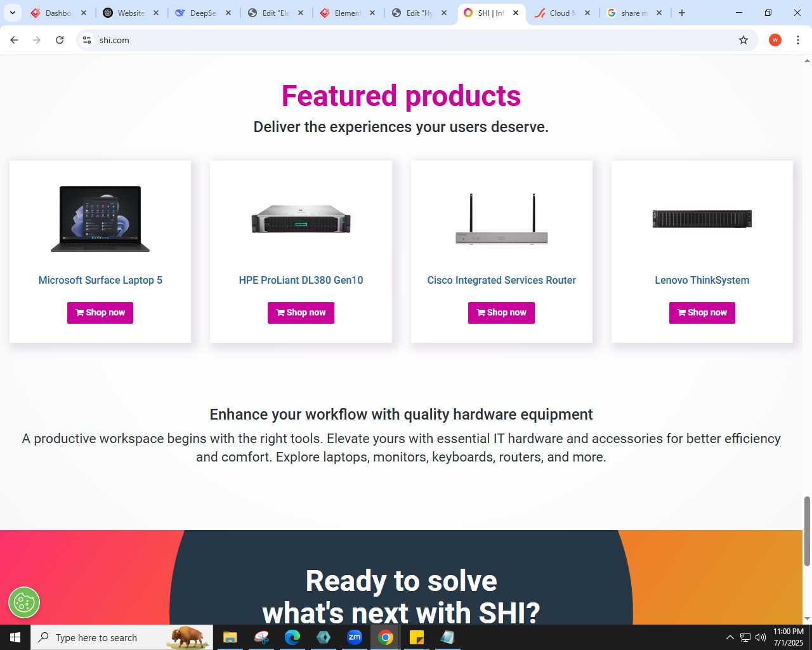The width and height of the screenshot is (812, 650).
Task: Shop now for Microsoft Surface Laptop 5
Action: (100, 312)
